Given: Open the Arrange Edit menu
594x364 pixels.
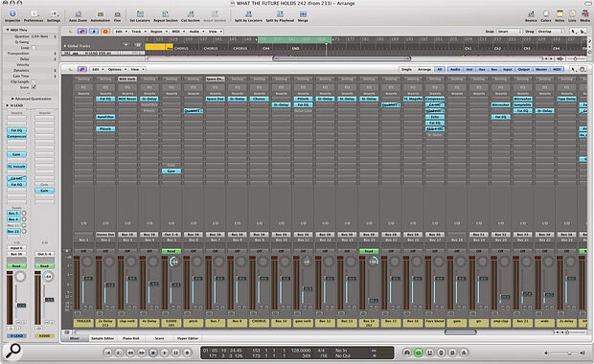Looking at the screenshot, I should pos(121,32).
